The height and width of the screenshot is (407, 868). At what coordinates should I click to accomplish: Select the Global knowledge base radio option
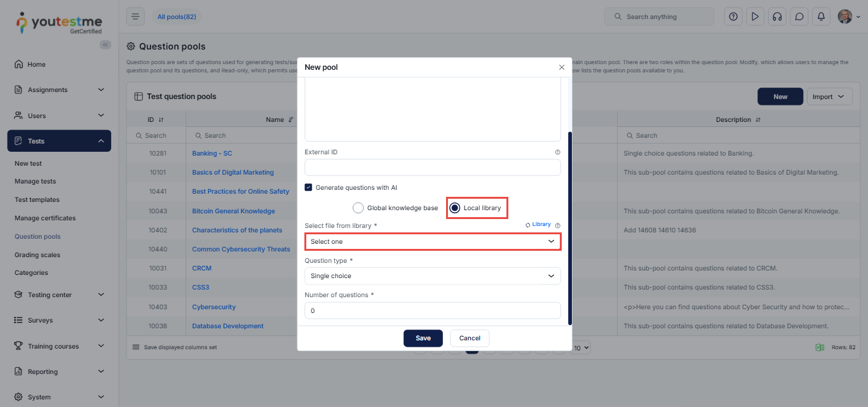click(358, 208)
